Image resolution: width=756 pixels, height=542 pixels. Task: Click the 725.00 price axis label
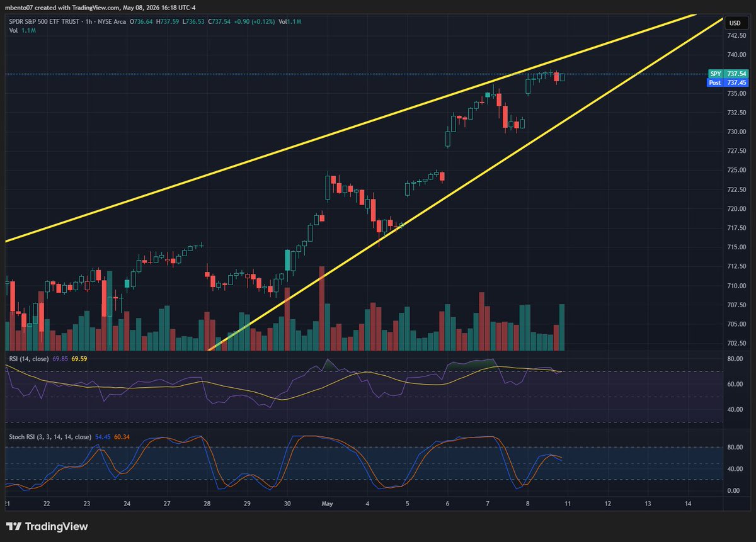[736, 170]
